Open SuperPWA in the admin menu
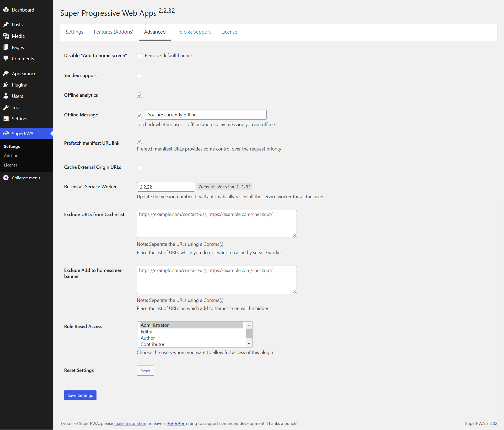 tap(26, 133)
